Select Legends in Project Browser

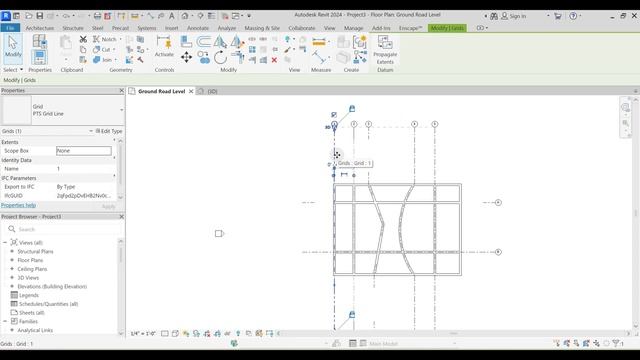tap(29, 295)
